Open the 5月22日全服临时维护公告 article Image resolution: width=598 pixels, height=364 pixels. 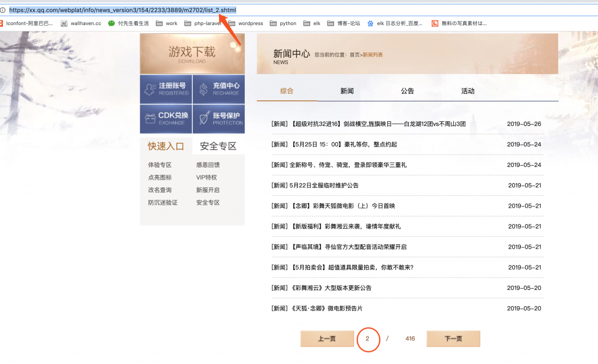[315, 185]
